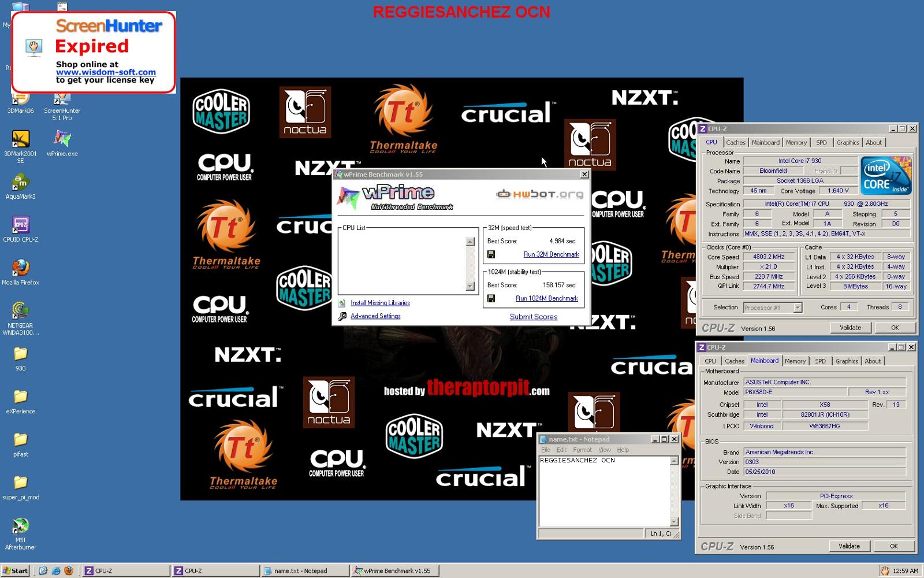This screenshot has height=578, width=924.
Task: Click inside Notepad text area with REGGIESANCHEZ OCN
Action: pos(603,491)
